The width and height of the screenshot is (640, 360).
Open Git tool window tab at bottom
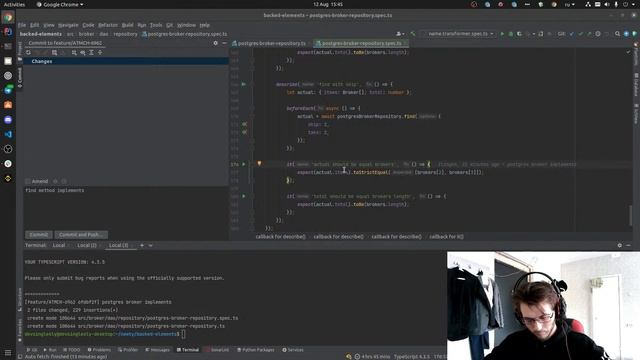coord(32,350)
